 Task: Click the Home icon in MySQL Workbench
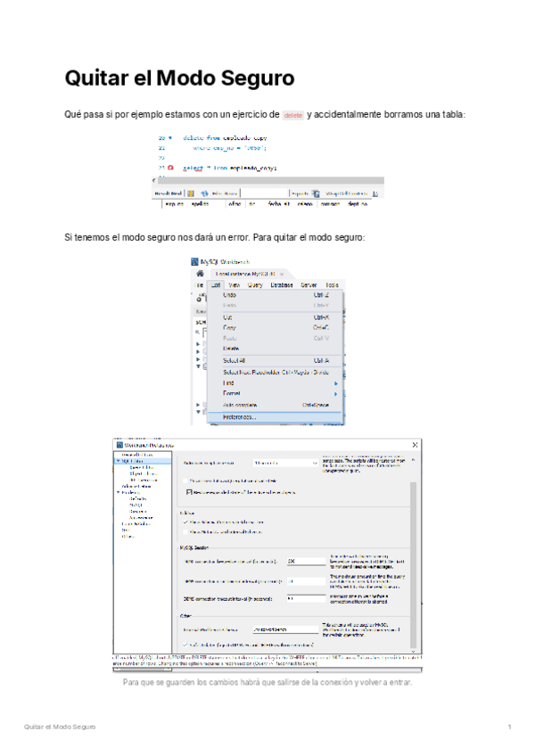tap(200, 274)
